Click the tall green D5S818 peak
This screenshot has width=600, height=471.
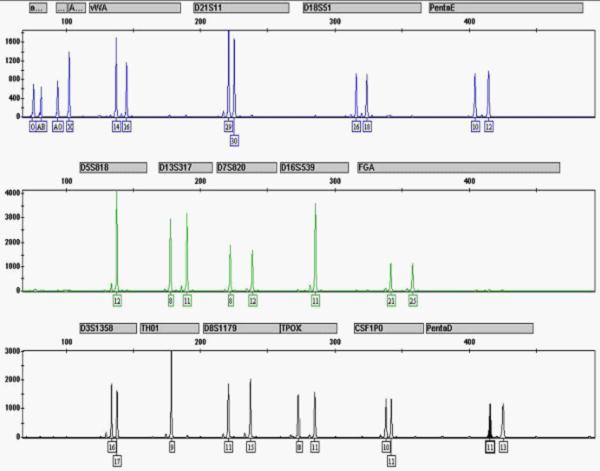tap(117, 240)
